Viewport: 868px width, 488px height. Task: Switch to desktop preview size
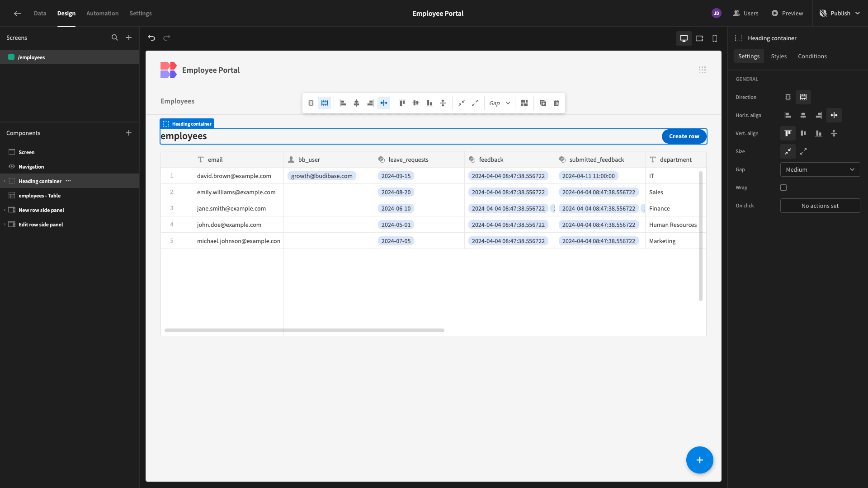pyautogui.click(x=684, y=38)
